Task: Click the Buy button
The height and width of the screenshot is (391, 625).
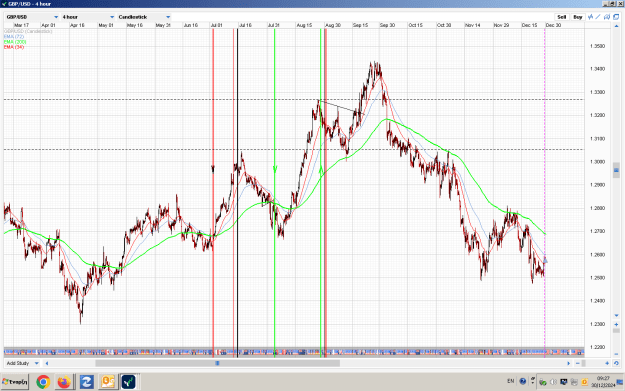Action: [577, 17]
